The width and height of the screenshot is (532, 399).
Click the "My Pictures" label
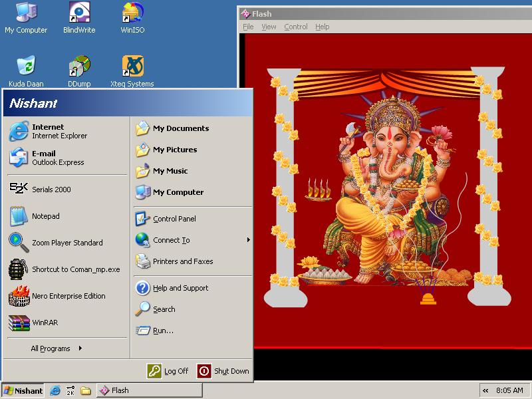click(175, 150)
